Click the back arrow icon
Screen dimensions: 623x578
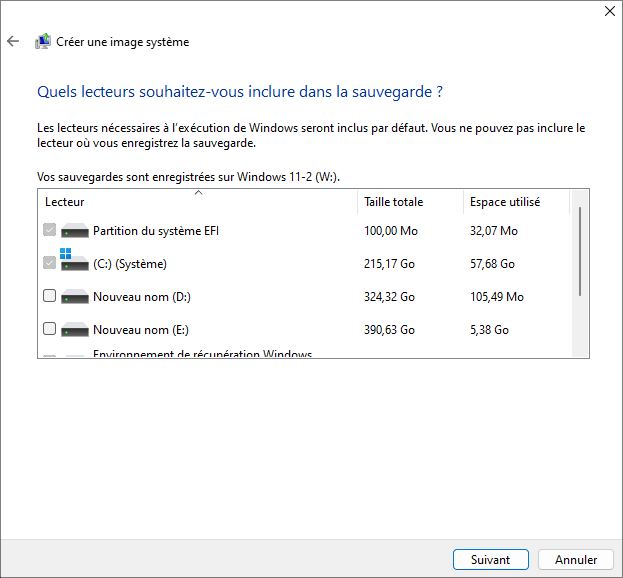pyautogui.click(x=13, y=42)
